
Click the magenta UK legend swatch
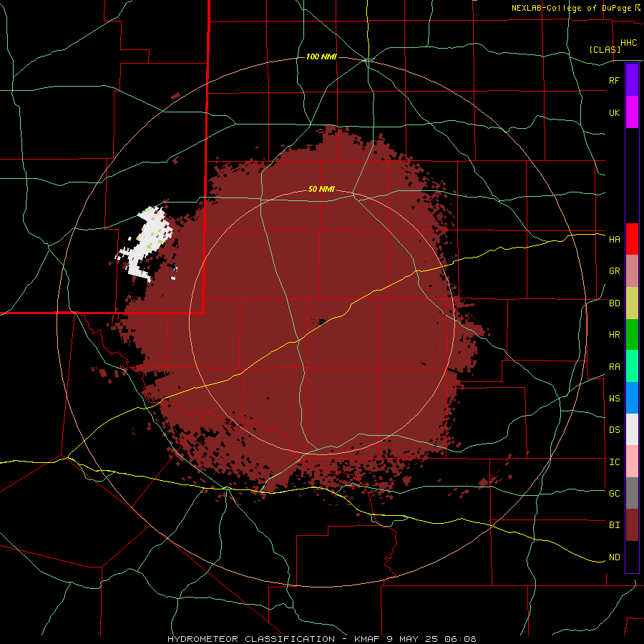click(x=632, y=112)
